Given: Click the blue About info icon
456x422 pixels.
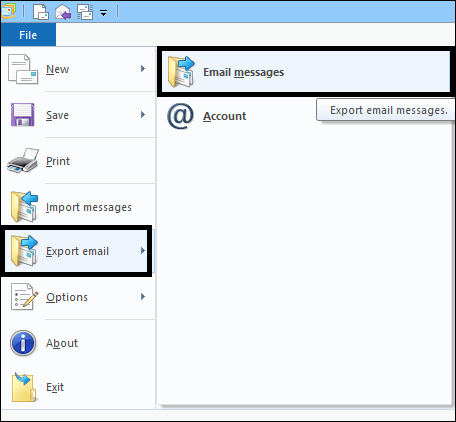Looking at the screenshot, I should pos(23,343).
